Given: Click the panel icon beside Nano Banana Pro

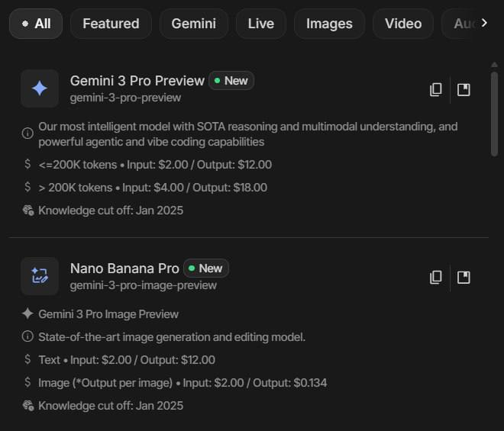Looking at the screenshot, I should point(464,277).
